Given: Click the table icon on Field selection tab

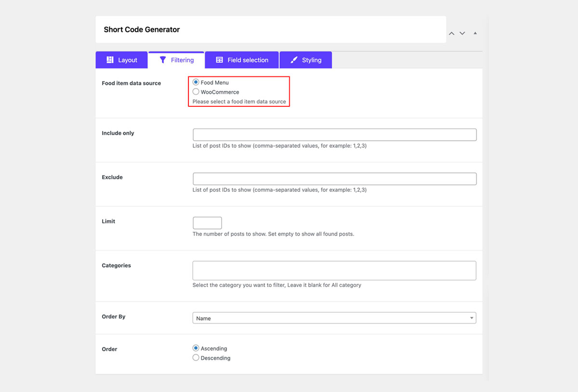Looking at the screenshot, I should coord(219,60).
